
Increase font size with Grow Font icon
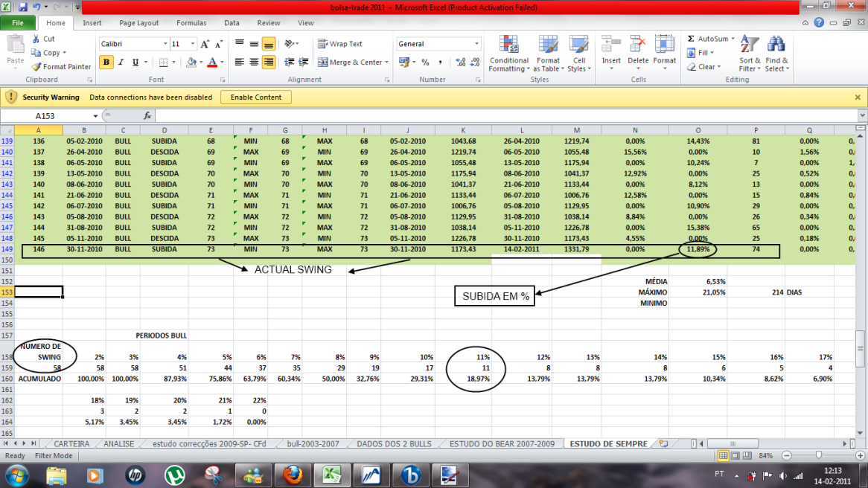point(205,44)
